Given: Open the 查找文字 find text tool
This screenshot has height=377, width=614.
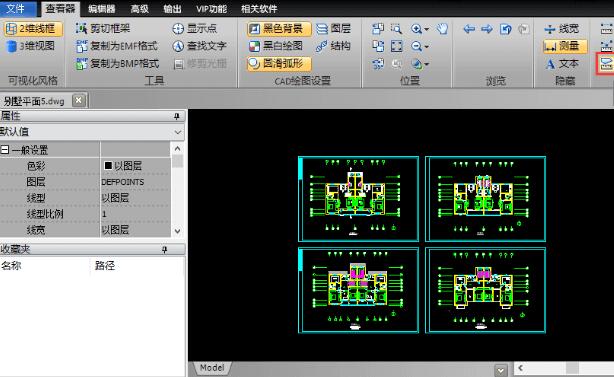Looking at the screenshot, I should 200,46.
